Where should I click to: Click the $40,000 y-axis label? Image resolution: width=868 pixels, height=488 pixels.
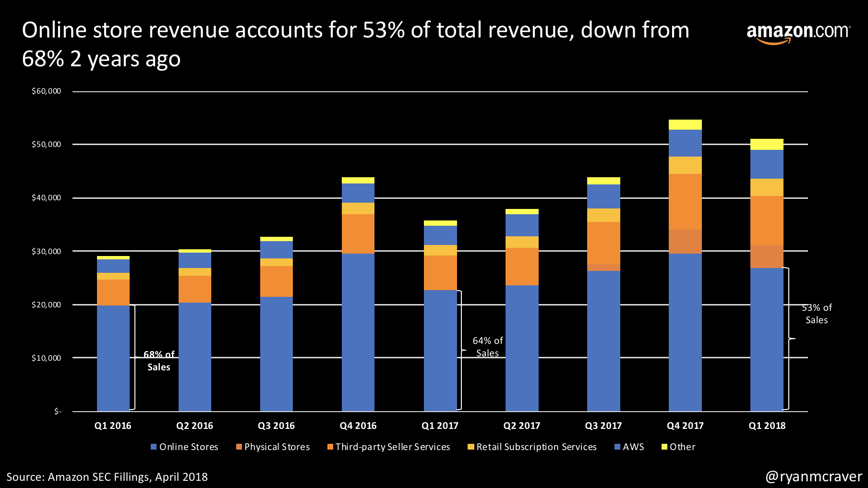[46, 198]
